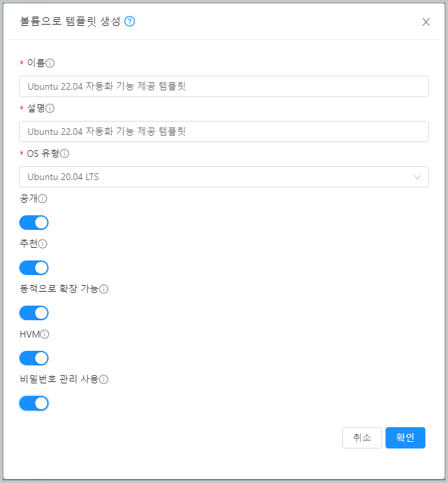Disable the 비밀번호 관리 사용 toggle
This screenshot has width=448, height=483.
point(34,403)
